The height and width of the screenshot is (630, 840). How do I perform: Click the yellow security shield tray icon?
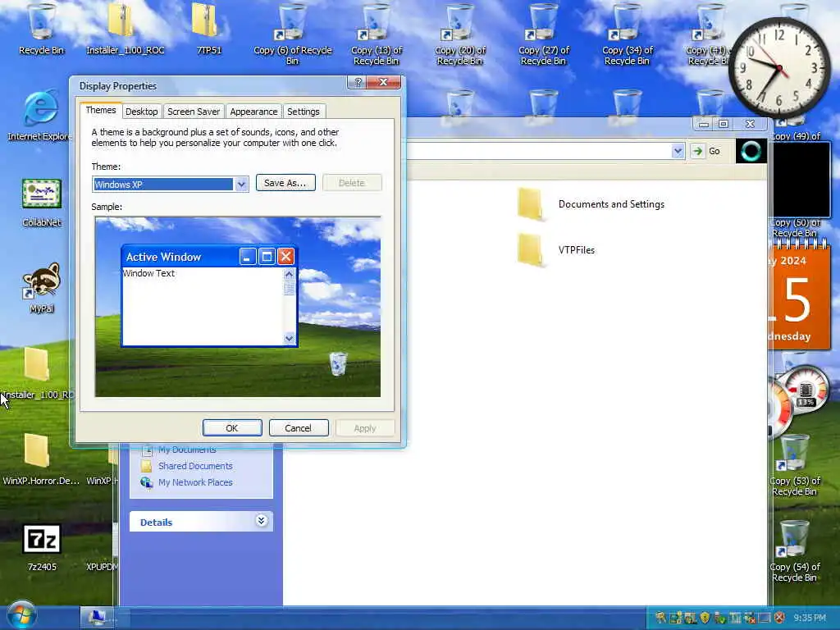point(705,618)
